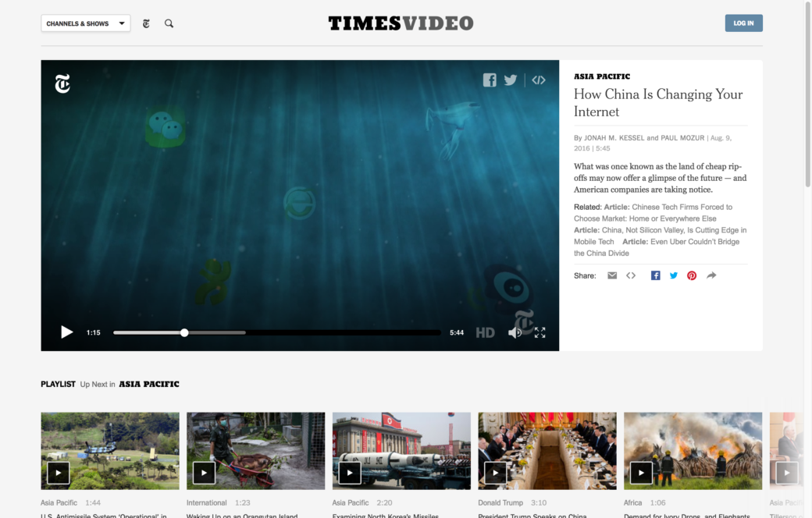
Task: Toggle HD video quality
Action: pyautogui.click(x=485, y=332)
